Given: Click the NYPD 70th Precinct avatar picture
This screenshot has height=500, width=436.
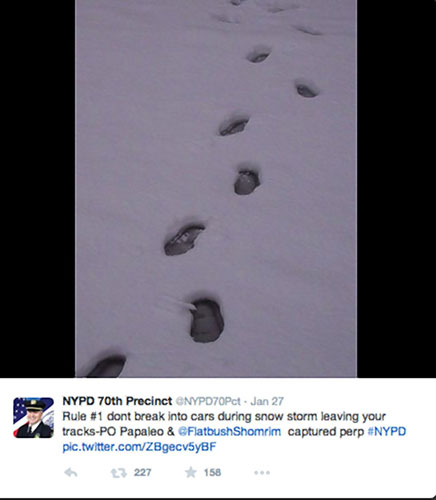Looking at the screenshot, I should (x=33, y=418).
